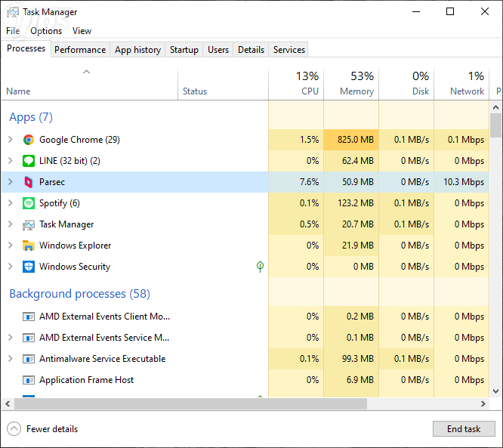This screenshot has height=448, width=503.
Task: Click the 123.2 MB memory cell
Action: click(351, 203)
